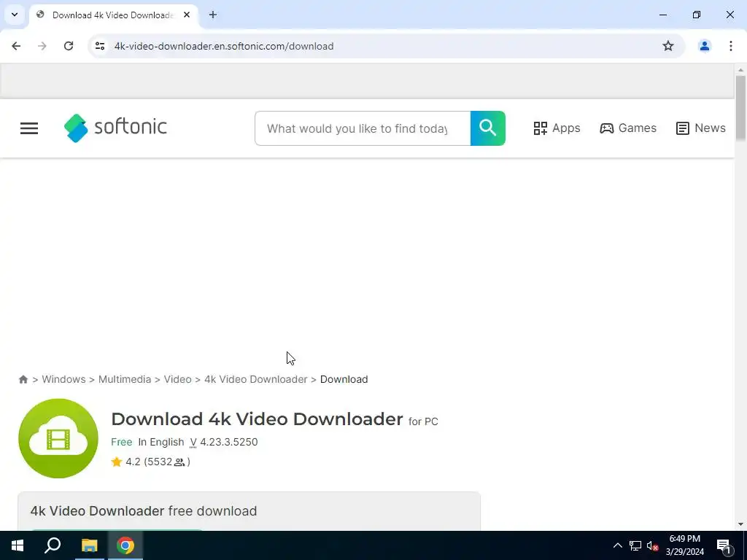Click the 4k Video Downloader app icon
This screenshot has width=747, height=560.
tap(58, 438)
